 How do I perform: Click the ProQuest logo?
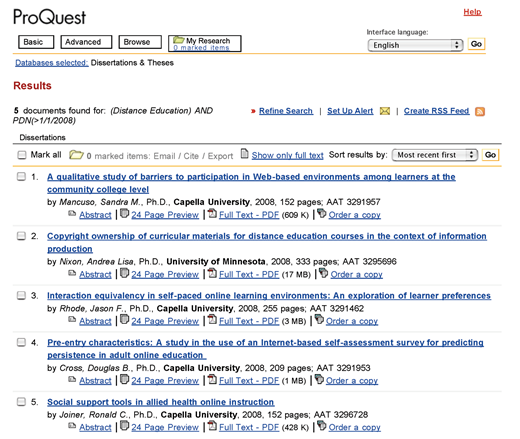click(x=50, y=17)
